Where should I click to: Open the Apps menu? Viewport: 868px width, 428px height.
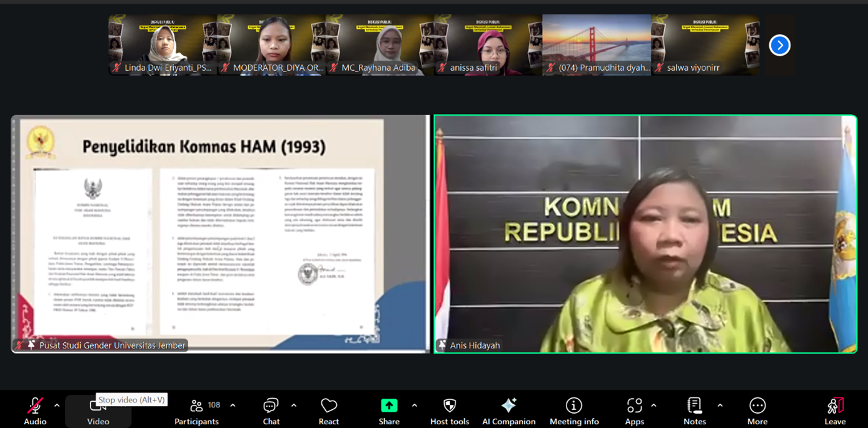(634, 410)
